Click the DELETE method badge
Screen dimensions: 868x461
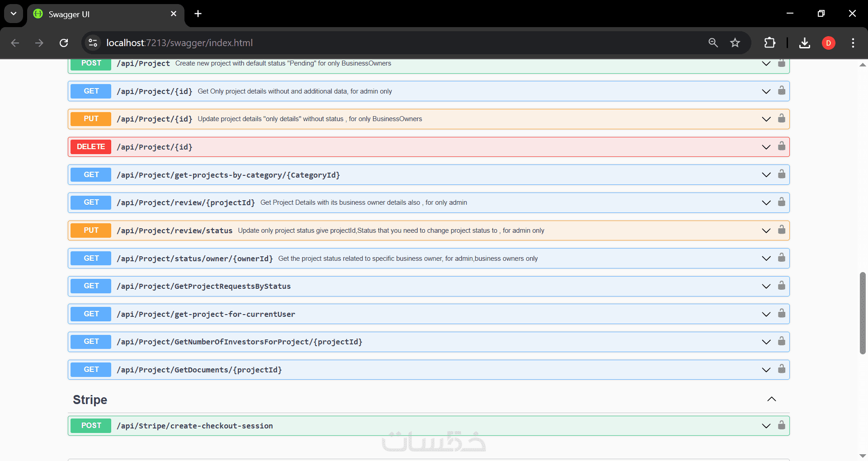click(91, 147)
